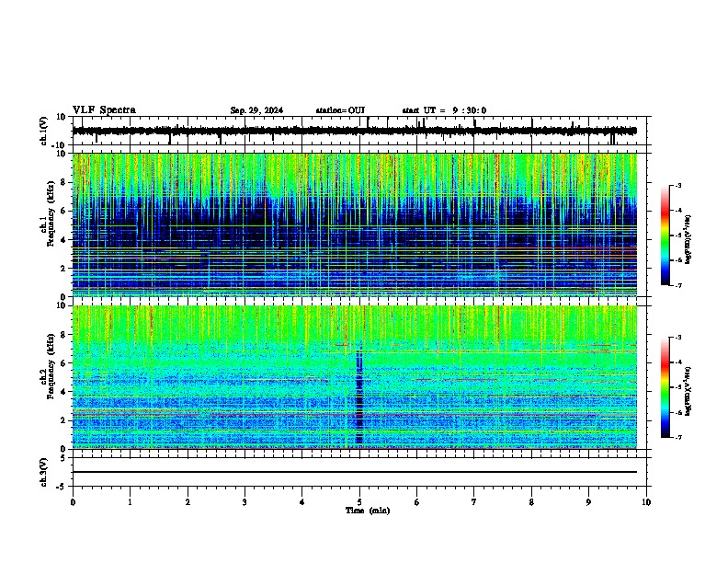Image resolution: width=728 pixels, height=563 pixels.
Task: Click time axis tick label "3"
Action: click(245, 502)
